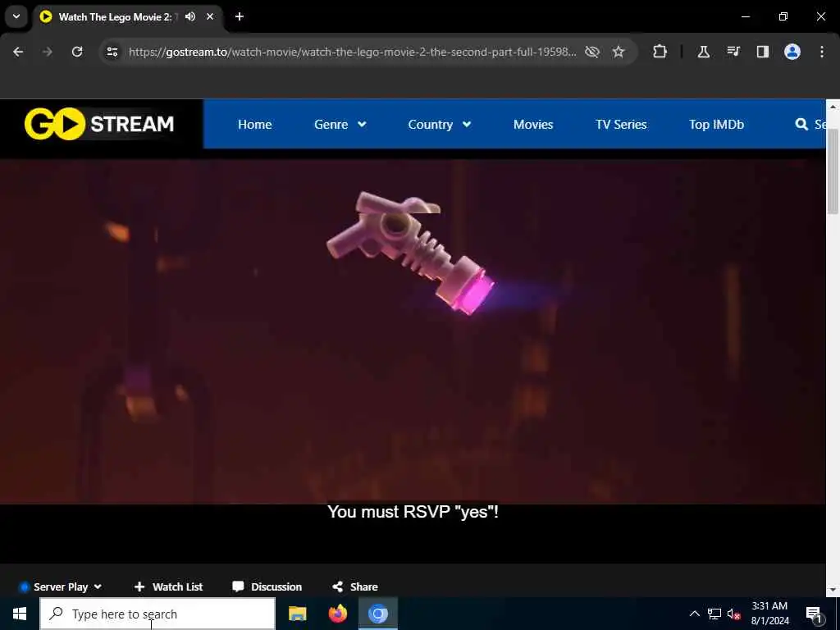Click the tracking protection eye-slash icon

592,52
